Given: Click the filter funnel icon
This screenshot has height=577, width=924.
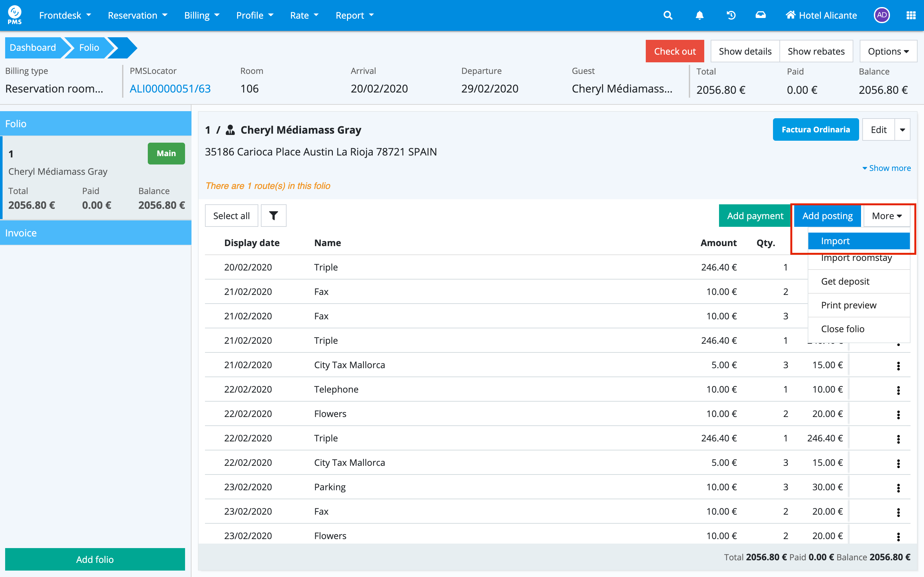Looking at the screenshot, I should [x=273, y=216].
